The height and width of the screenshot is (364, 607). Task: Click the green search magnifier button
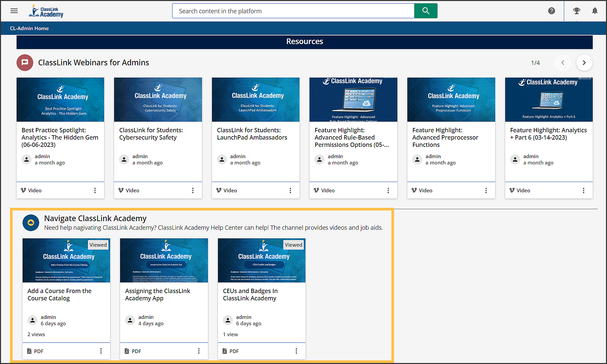pyautogui.click(x=426, y=11)
